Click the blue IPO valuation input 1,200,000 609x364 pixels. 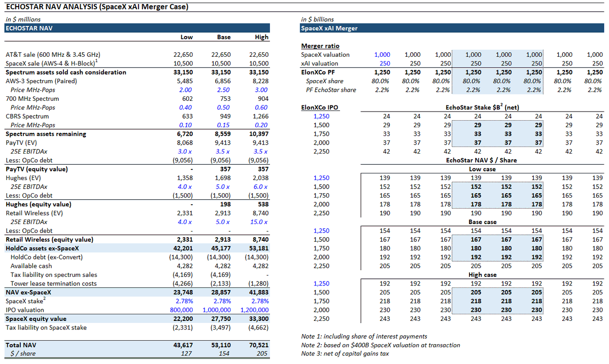pyautogui.click(x=255, y=310)
